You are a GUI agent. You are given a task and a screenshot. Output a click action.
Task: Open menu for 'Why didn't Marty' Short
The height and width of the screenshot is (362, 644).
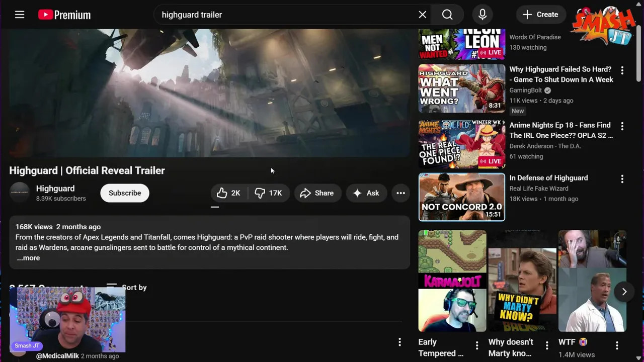pos(547,345)
